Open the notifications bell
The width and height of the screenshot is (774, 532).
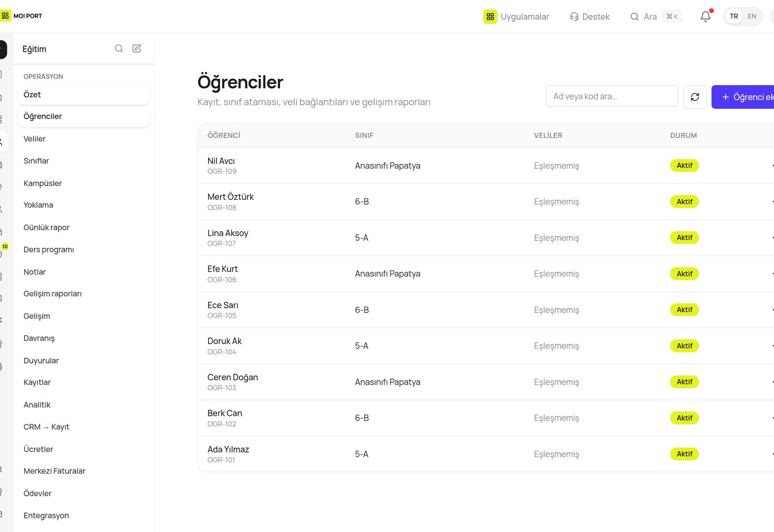(x=705, y=16)
